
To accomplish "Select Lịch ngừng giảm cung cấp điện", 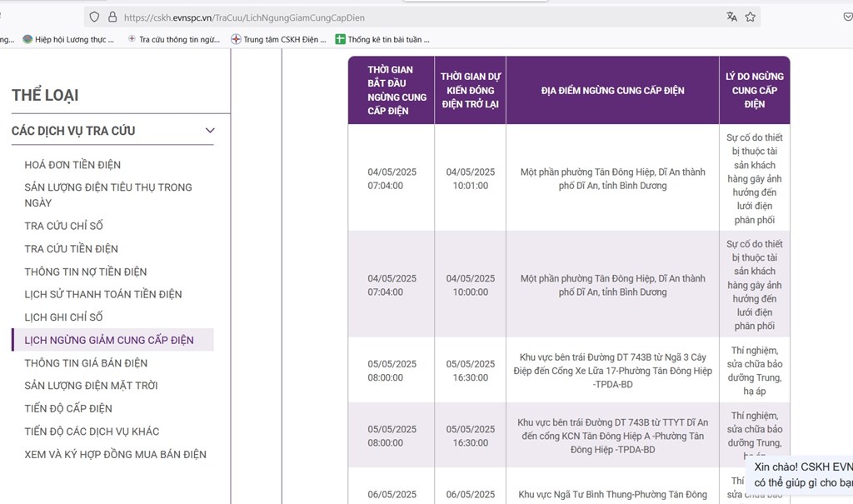I will click(x=108, y=340).
